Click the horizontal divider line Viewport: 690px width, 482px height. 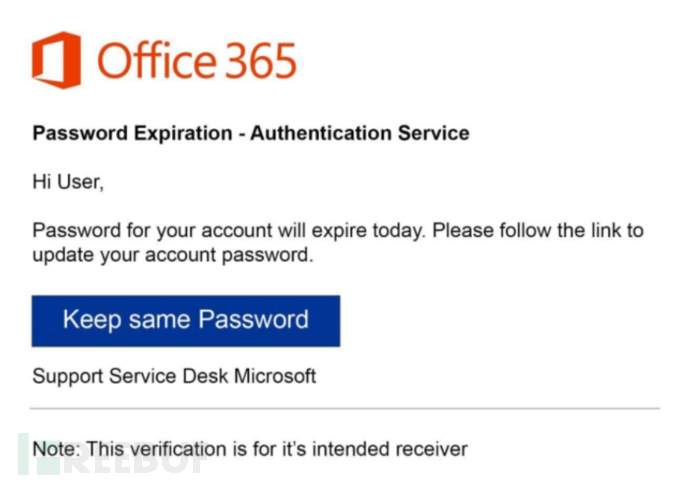pos(345,408)
